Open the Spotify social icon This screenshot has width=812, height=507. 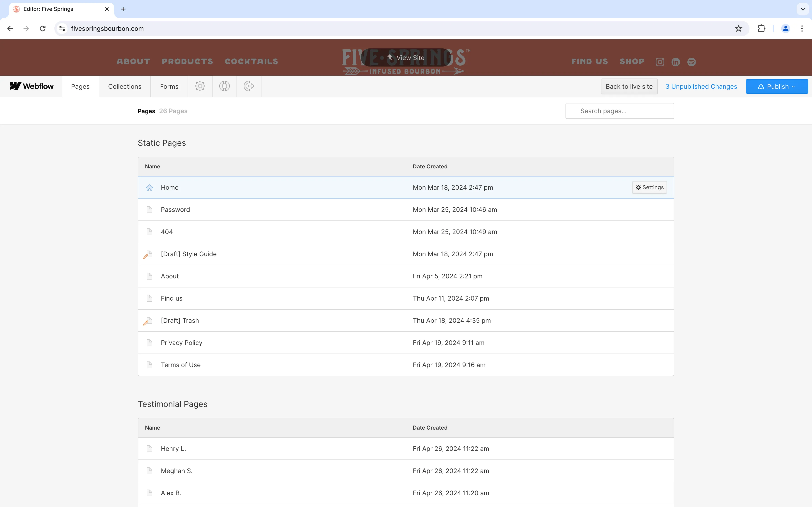pos(691,62)
